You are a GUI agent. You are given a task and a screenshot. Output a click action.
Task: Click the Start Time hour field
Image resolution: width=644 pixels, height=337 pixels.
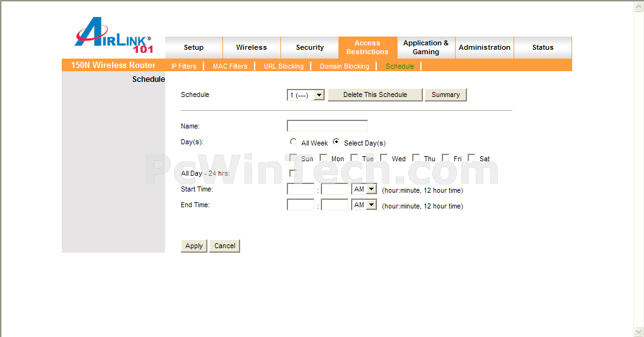301,189
